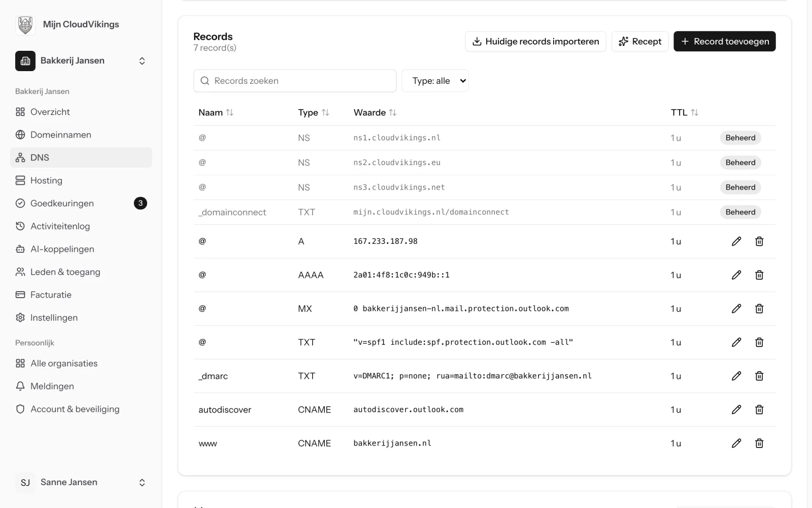Click the Beheerd badge for ns1.cloudvikings.nl
Image resolution: width=812 pixels, height=508 pixels.
click(740, 138)
